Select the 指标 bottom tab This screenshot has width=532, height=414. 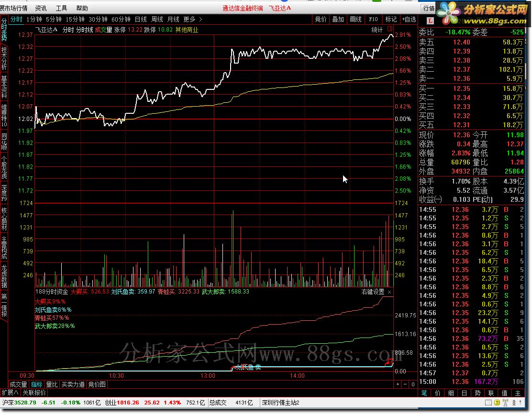pos(37,384)
